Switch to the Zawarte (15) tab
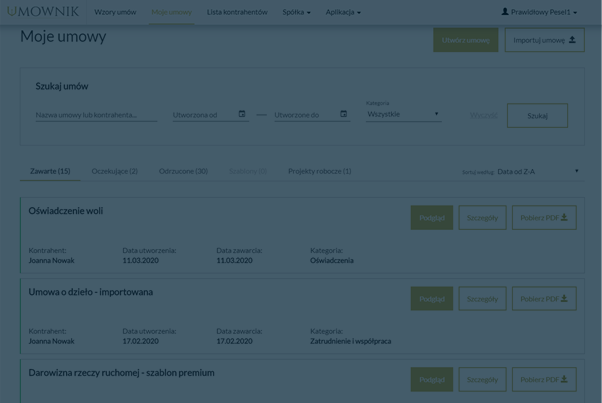 [x=50, y=171]
